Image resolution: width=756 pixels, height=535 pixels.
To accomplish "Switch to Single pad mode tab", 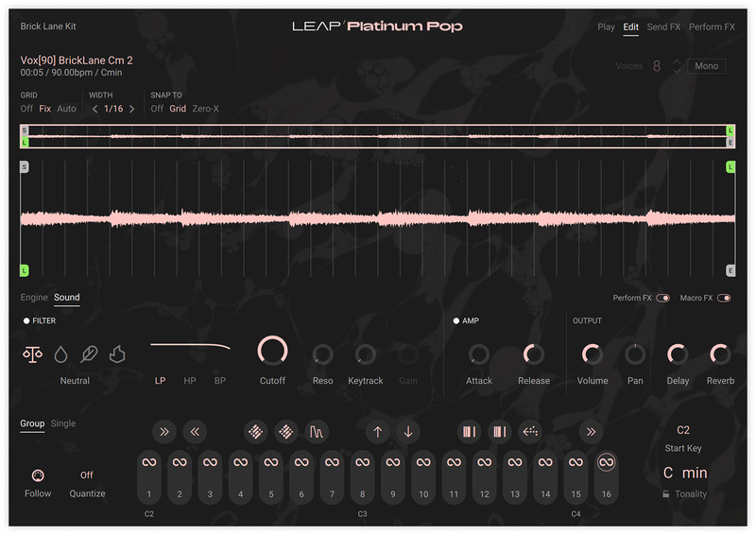I will point(63,423).
